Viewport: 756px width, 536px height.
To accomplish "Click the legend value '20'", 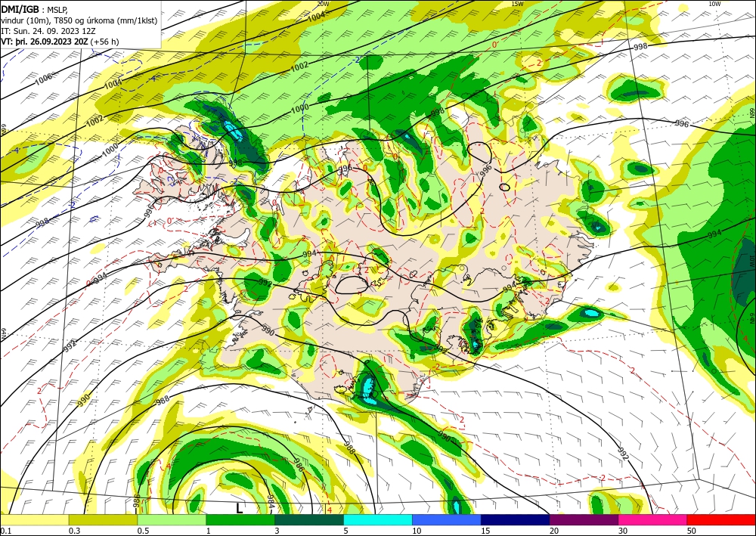I will 554,531.
